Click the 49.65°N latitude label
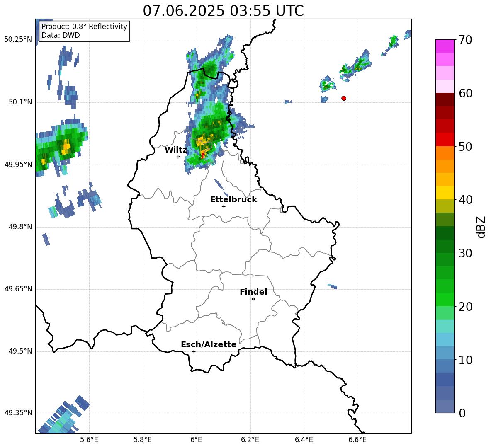 (18, 289)
